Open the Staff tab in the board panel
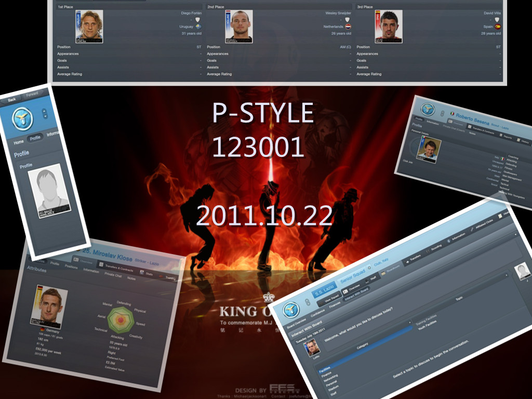Image resolution: width=532 pixels, height=399 pixels. (x=371, y=279)
